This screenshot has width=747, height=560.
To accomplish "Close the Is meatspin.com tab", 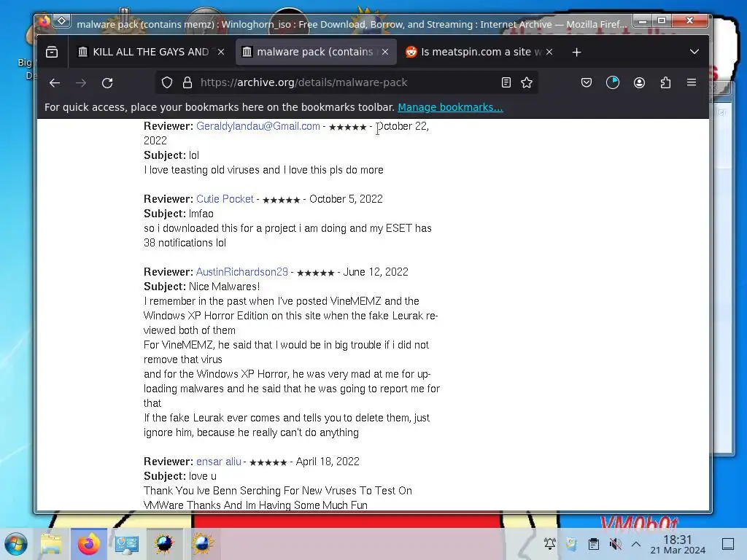I will click(x=549, y=52).
